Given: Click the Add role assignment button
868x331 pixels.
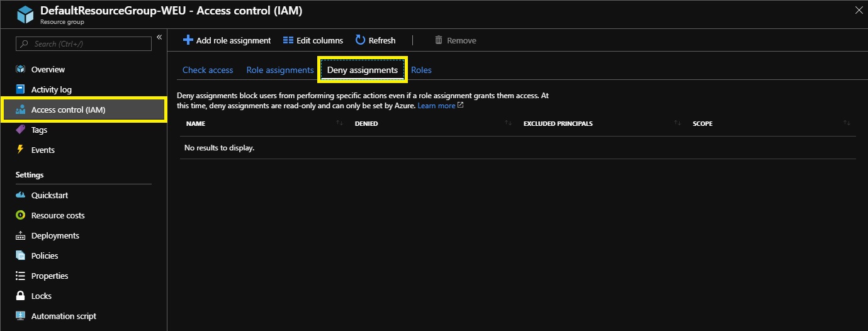Looking at the screenshot, I should (227, 40).
